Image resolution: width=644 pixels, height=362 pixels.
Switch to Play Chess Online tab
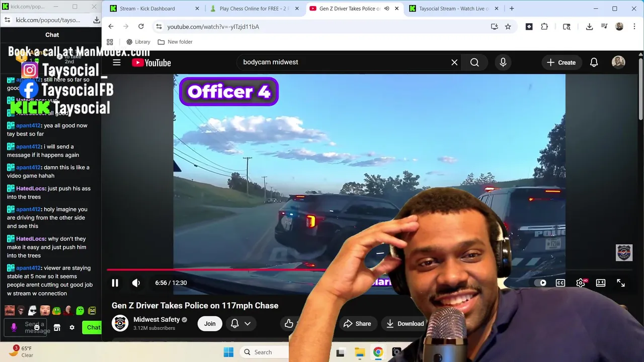[254, 9]
